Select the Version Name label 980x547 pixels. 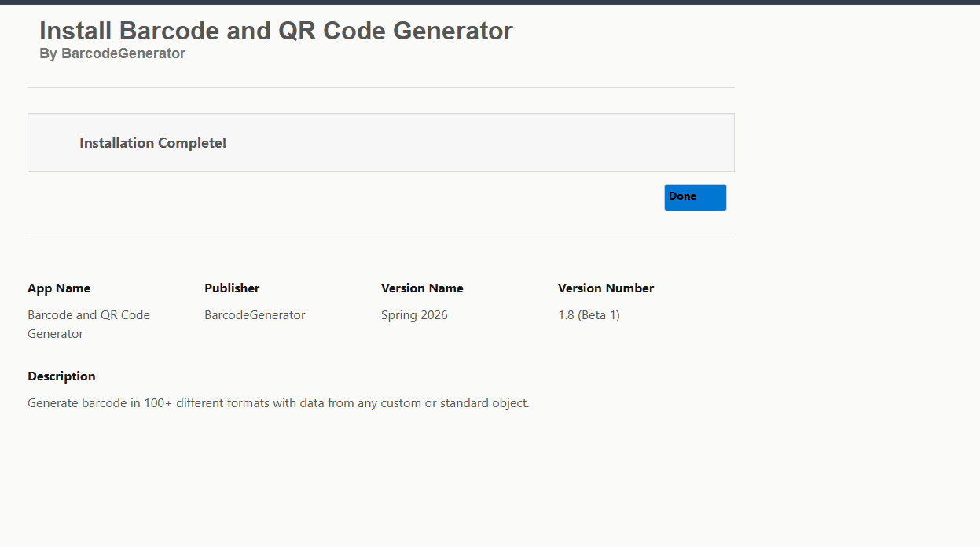[x=422, y=288]
